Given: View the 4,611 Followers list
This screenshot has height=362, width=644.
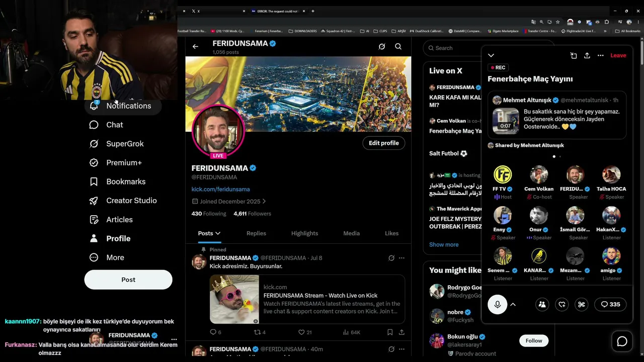Looking at the screenshot, I should [x=252, y=214].
